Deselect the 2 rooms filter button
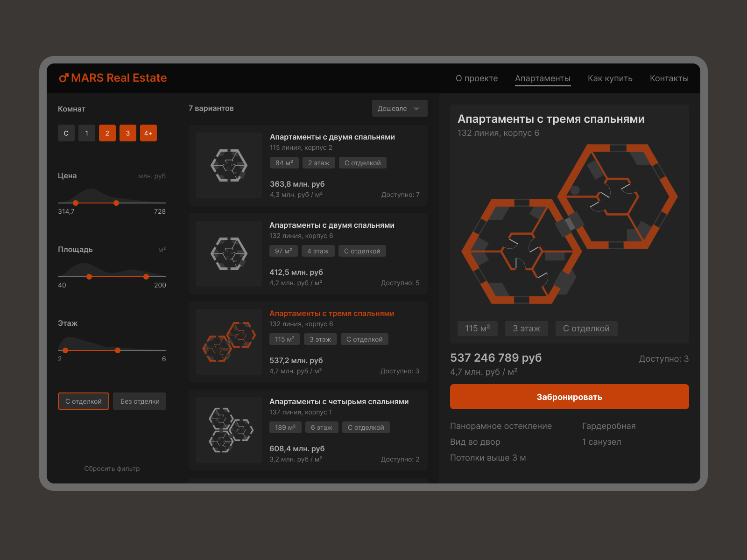The height and width of the screenshot is (560, 747). (x=107, y=133)
